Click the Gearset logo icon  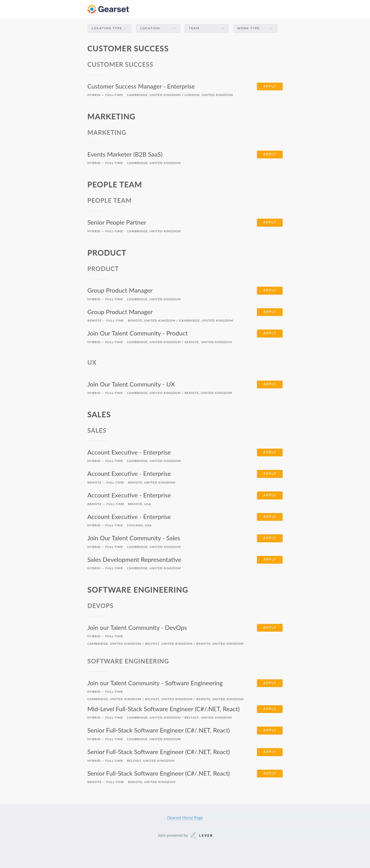[91, 9]
